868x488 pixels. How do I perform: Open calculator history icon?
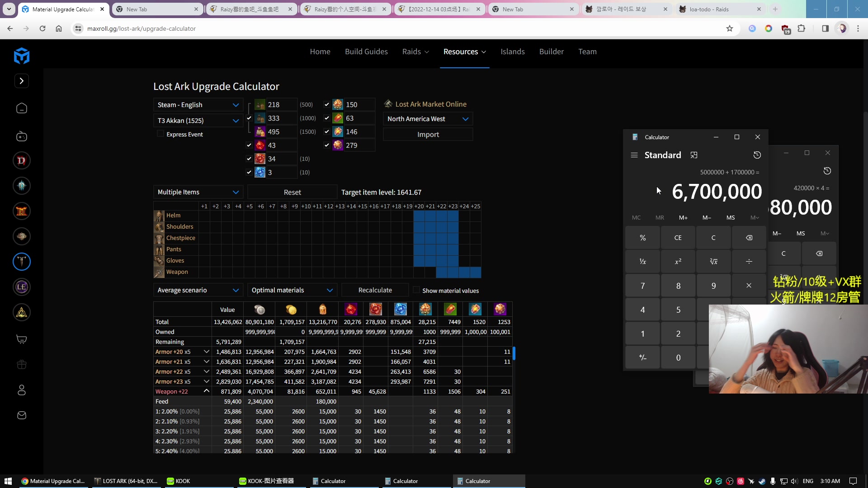pos(757,155)
